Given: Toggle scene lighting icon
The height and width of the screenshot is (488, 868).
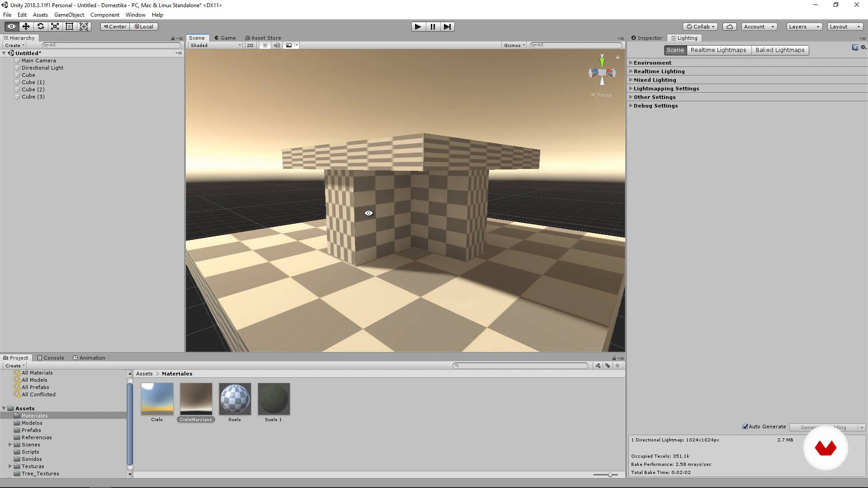Looking at the screenshot, I should tap(265, 45).
